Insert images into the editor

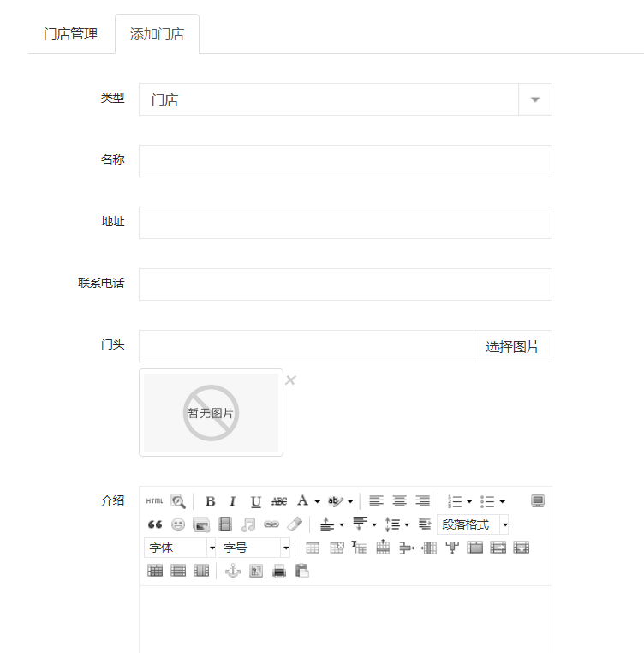[201, 524]
